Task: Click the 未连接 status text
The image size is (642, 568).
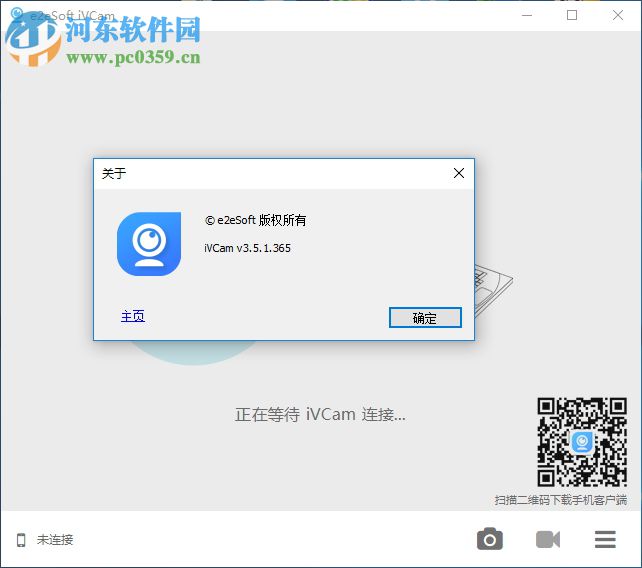Action: (55, 540)
